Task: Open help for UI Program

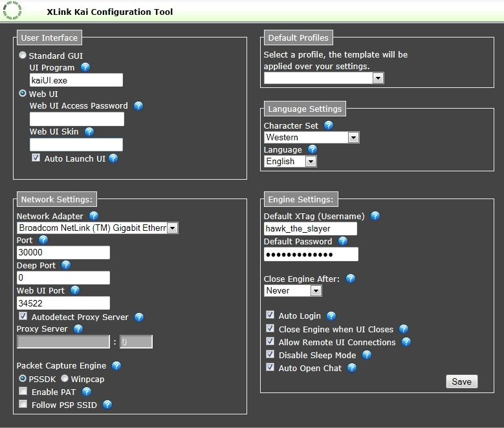Action: (85, 67)
